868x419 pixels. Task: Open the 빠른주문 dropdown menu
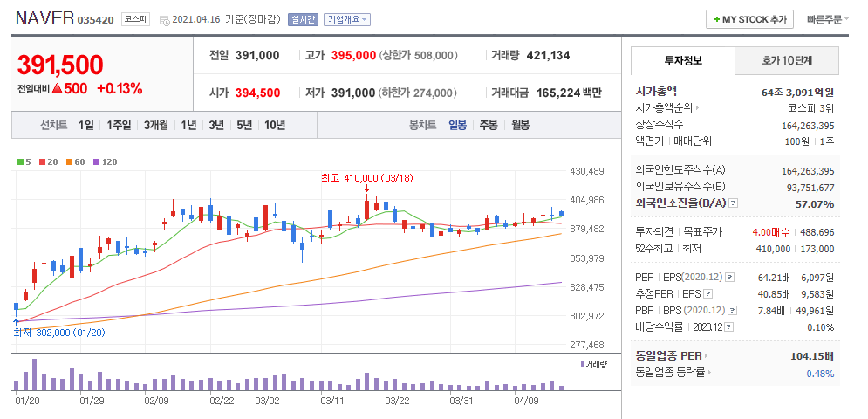[x=828, y=19]
